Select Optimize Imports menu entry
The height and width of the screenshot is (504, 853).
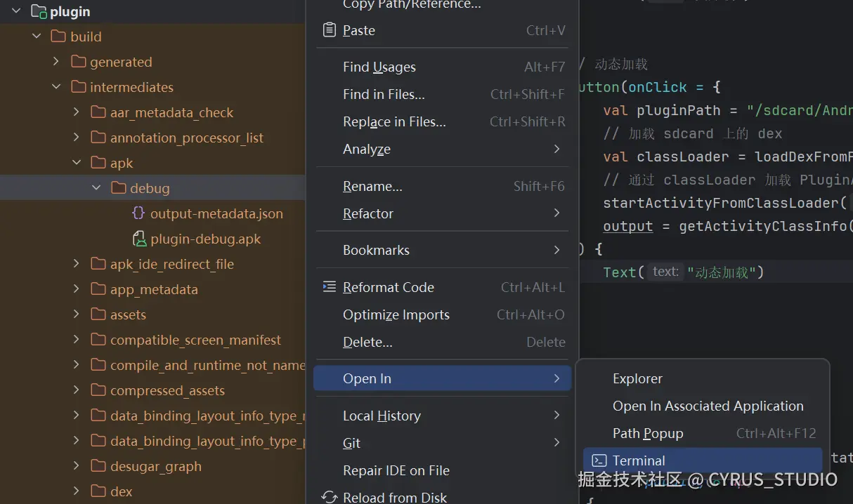443,314
